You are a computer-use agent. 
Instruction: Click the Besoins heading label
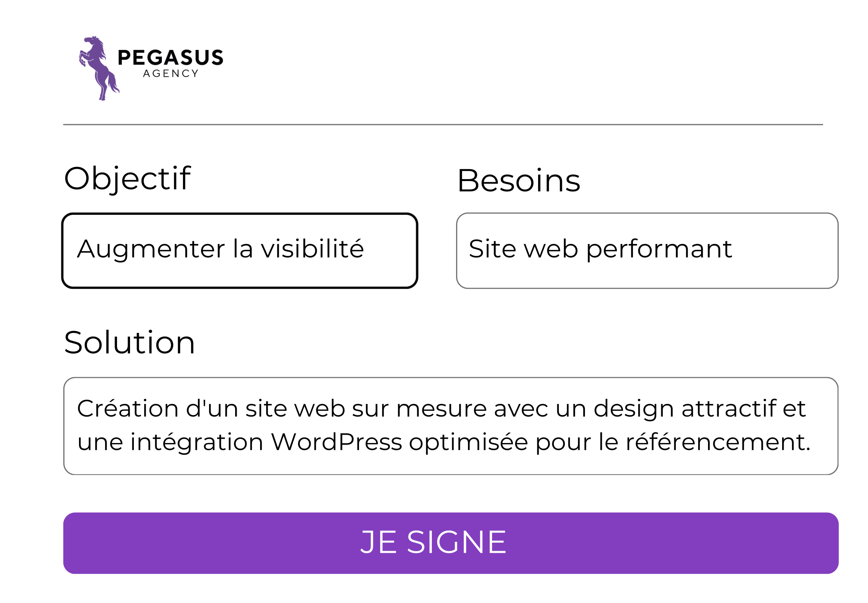click(519, 180)
